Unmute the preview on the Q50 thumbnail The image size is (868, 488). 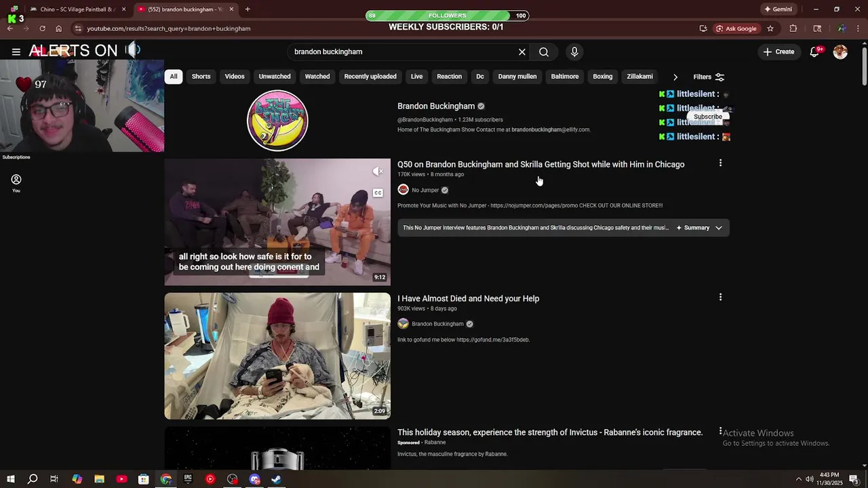point(378,171)
